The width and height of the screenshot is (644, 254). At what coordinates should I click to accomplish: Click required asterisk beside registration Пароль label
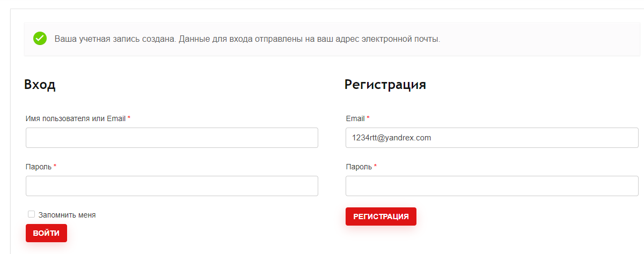pyautogui.click(x=375, y=166)
